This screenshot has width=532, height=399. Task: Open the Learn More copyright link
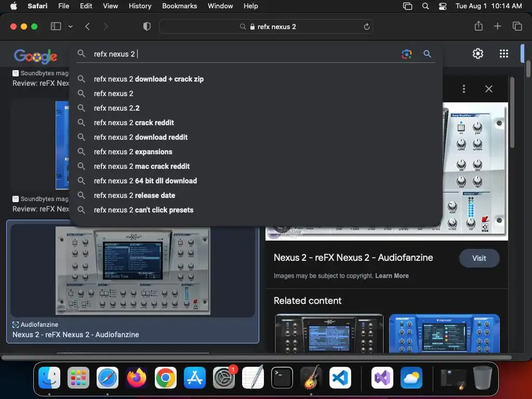(x=392, y=276)
